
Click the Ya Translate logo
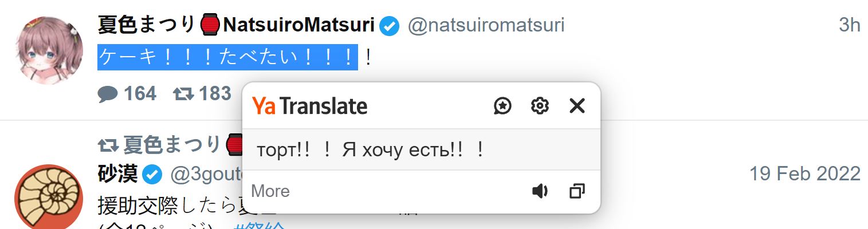(x=310, y=106)
